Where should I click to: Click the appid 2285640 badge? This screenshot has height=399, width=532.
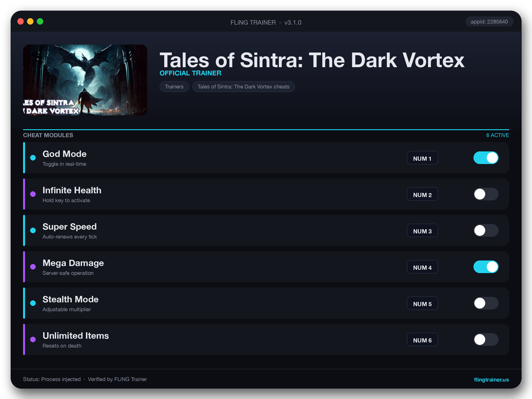coord(489,22)
